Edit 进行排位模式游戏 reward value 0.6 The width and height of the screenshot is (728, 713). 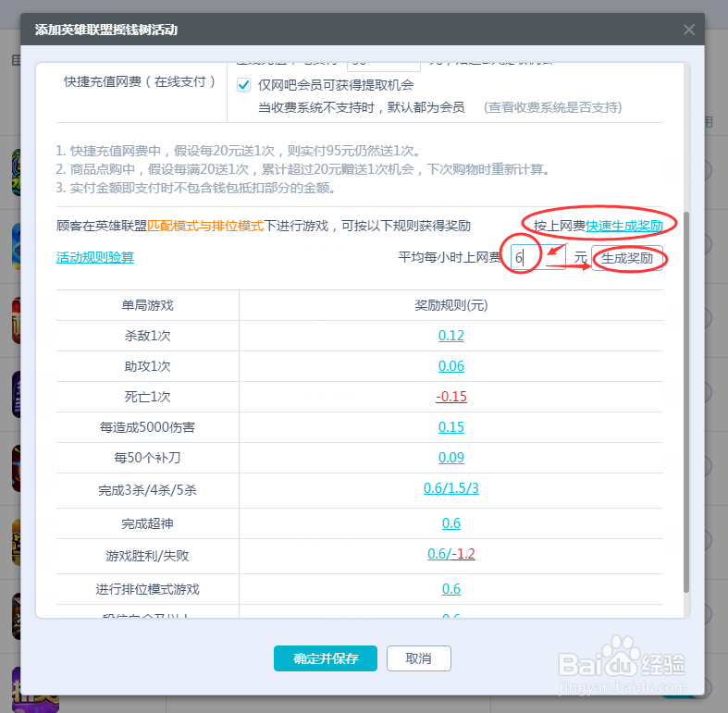[x=450, y=589]
